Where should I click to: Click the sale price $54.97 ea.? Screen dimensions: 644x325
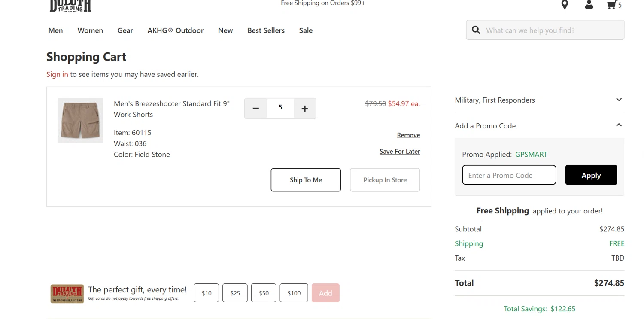(x=404, y=103)
